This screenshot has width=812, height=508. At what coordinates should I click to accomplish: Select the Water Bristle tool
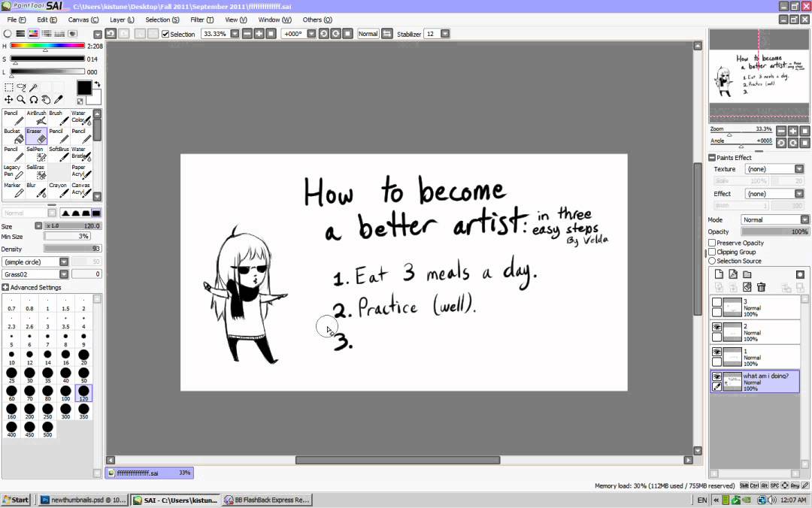[x=81, y=154]
